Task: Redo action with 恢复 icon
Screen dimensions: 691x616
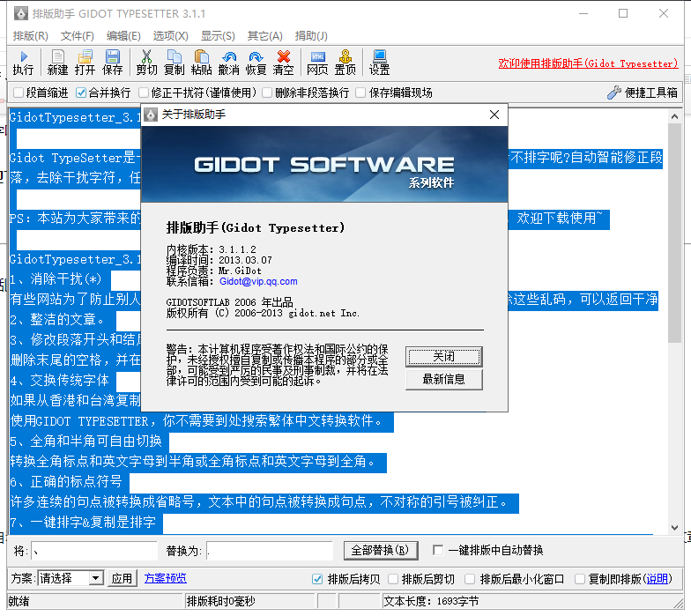Action: pos(256,63)
